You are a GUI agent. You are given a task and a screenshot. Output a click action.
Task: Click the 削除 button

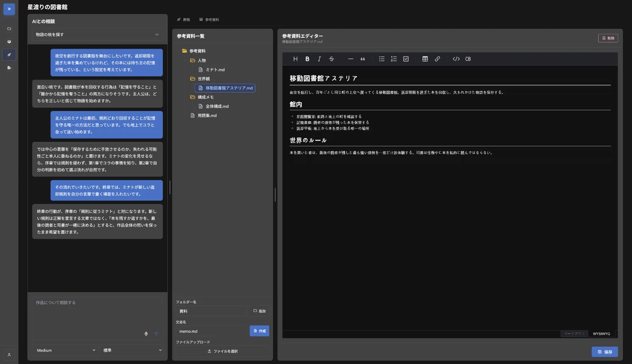(x=608, y=38)
